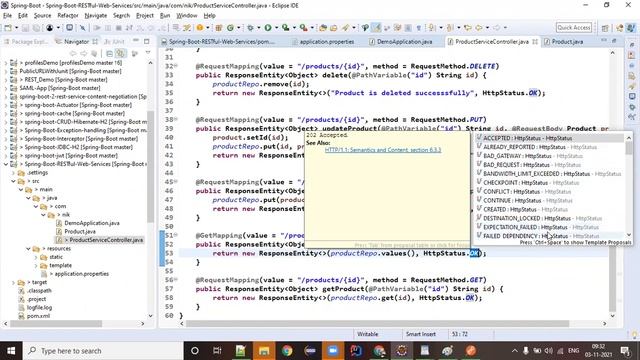The image size is (640, 360).
Task: Toggle the Mark Occurrences toolbar button
Action: click(x=376, y=28)
